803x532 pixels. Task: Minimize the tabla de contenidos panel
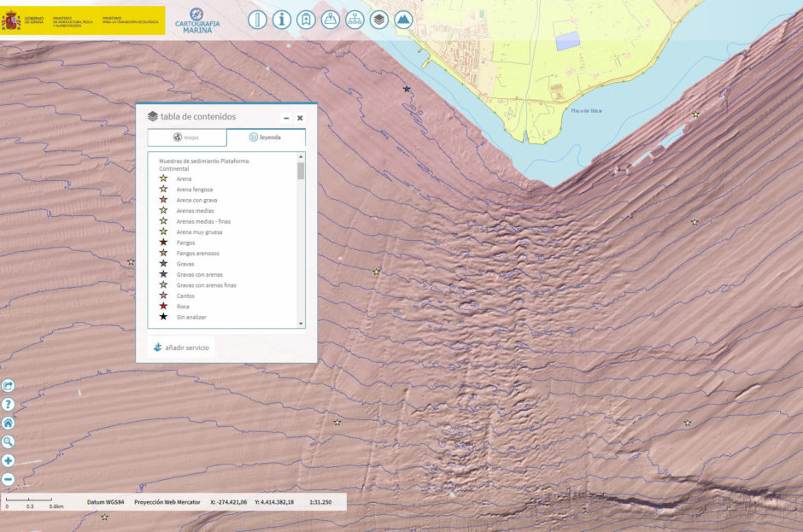(286, 118)
